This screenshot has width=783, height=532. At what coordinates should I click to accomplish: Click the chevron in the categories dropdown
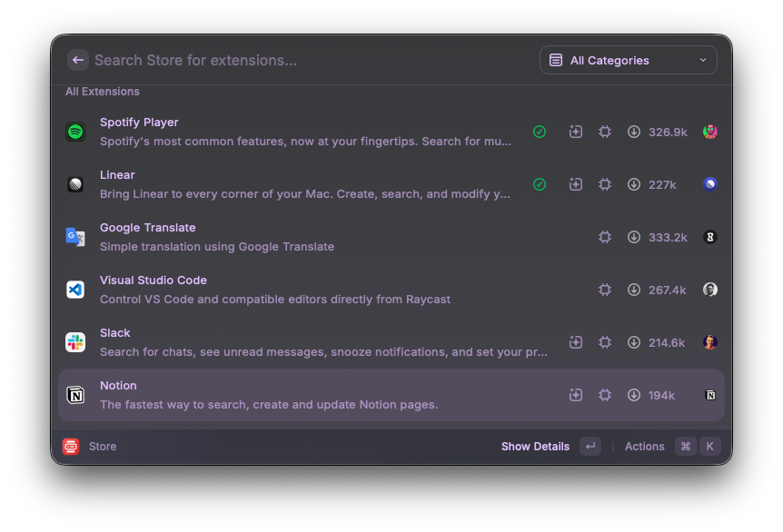tap(703, 60)
